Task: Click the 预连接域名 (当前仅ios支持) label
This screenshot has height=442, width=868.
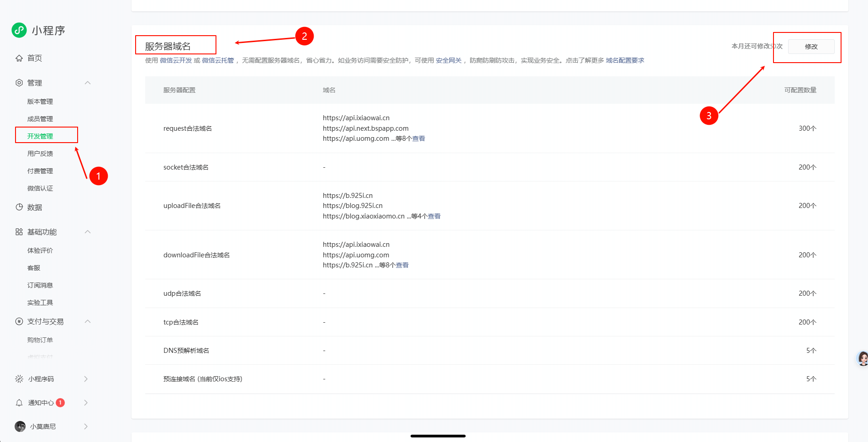Action: [x=203, y=379]
